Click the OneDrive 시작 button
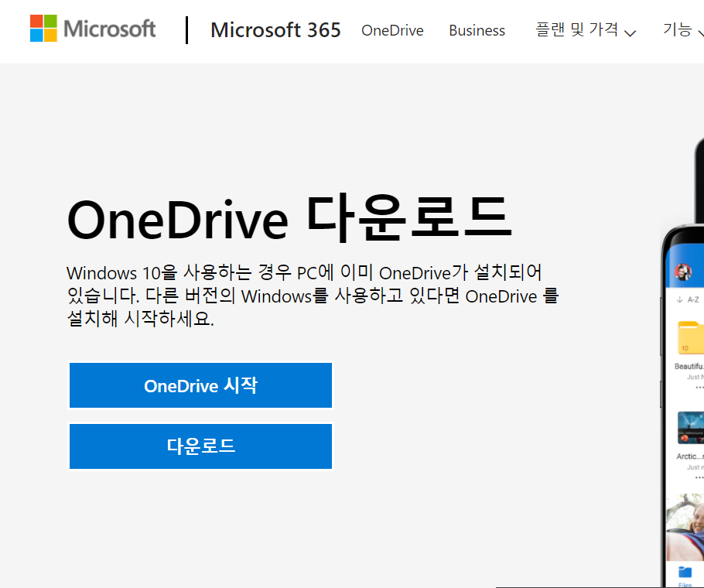This screenshot has height=588, width=704. click(x=200, y=385)
